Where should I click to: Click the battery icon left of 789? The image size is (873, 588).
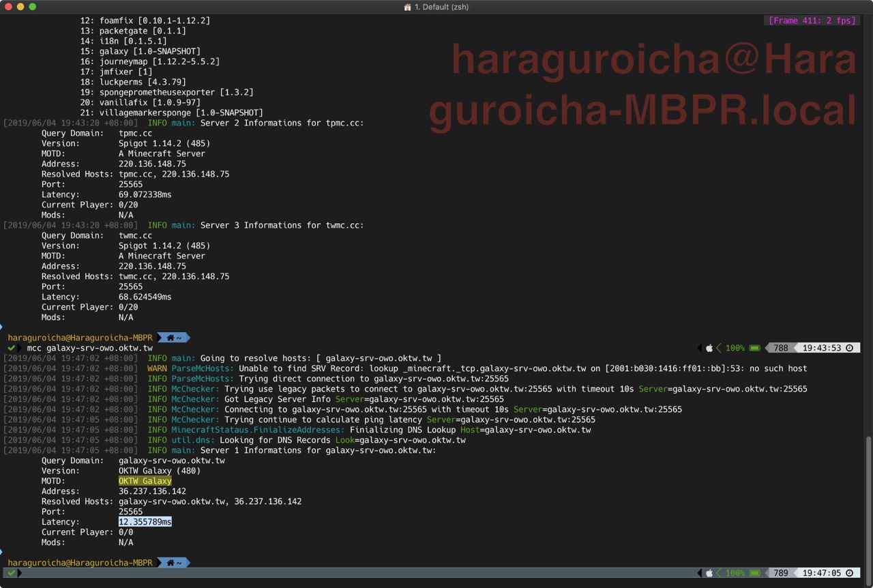point(755,573)
